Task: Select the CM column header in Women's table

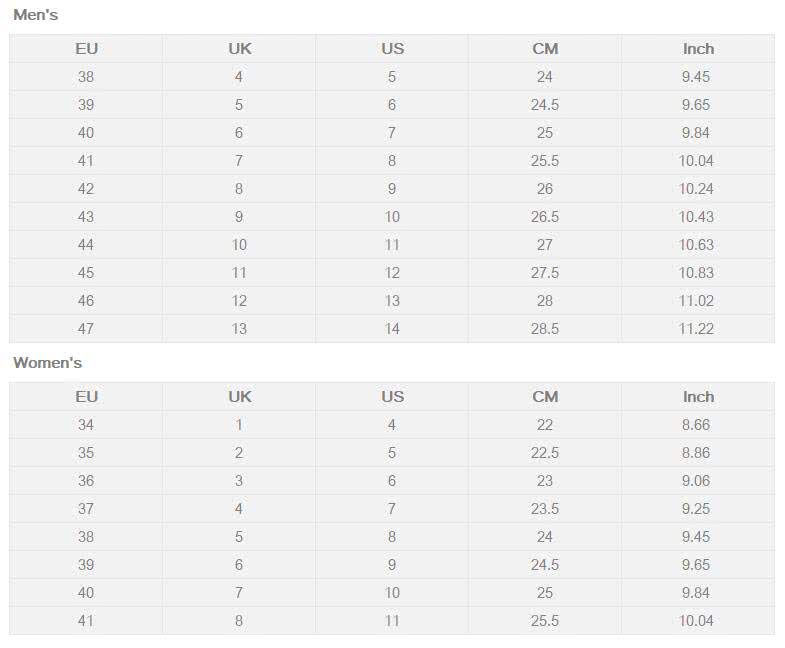Action: pos(545,397)
